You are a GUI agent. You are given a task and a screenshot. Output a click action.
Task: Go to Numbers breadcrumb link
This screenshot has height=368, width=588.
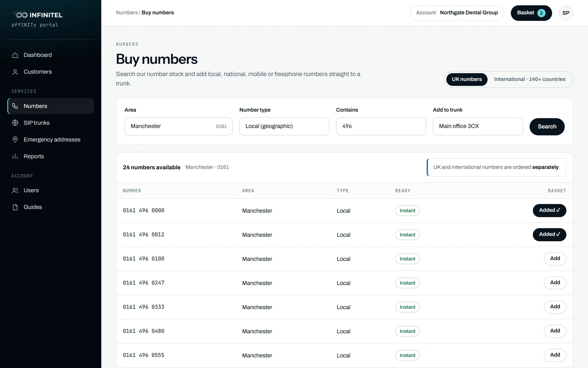tap(127, 13)
